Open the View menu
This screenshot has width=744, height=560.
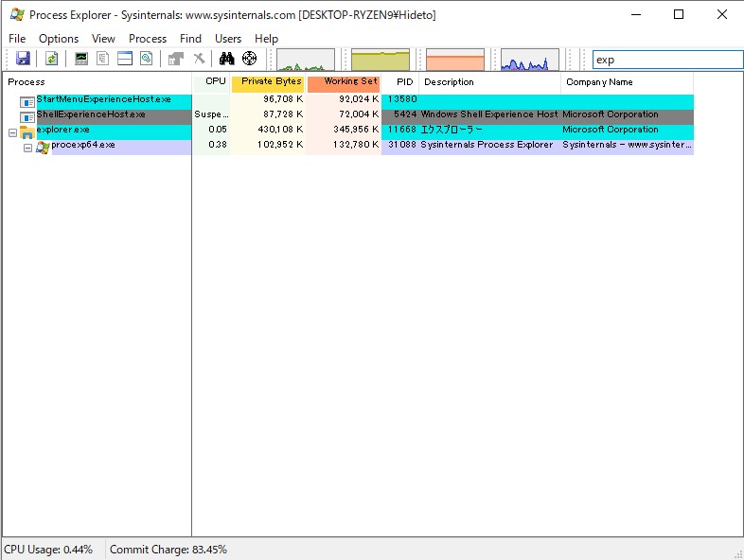pos(103,39)
